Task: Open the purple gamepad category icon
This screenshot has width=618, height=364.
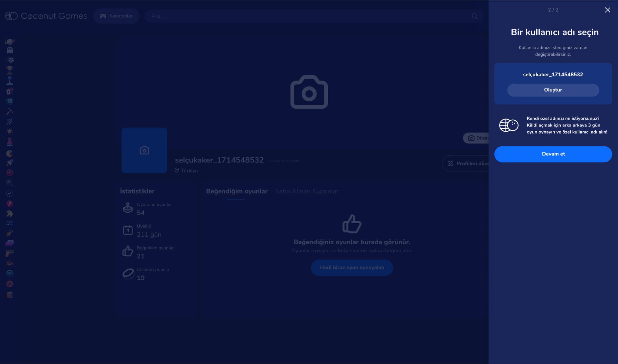Action: point(10,243)
